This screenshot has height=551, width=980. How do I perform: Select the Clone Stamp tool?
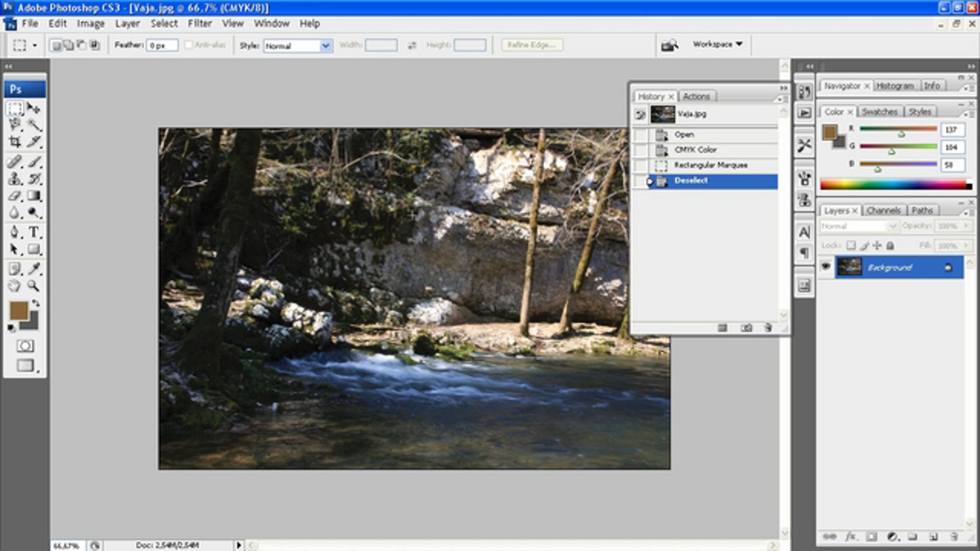pyautogui.click(x=15, y=179)
